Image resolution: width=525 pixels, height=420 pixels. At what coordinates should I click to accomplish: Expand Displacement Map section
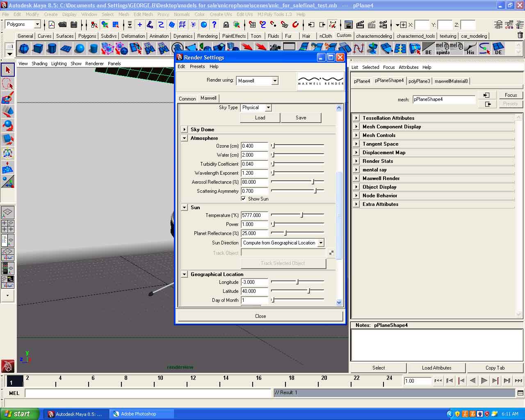pyautogui.click(x=356, y=153)
